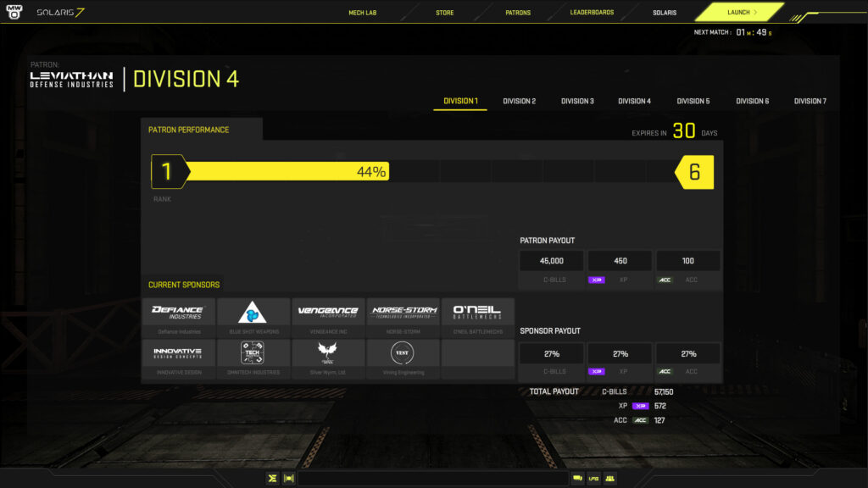This screenshot has height=488, width=868.
Task: Switch to the Division 7 tab
Action: click(x=810, y=101)
